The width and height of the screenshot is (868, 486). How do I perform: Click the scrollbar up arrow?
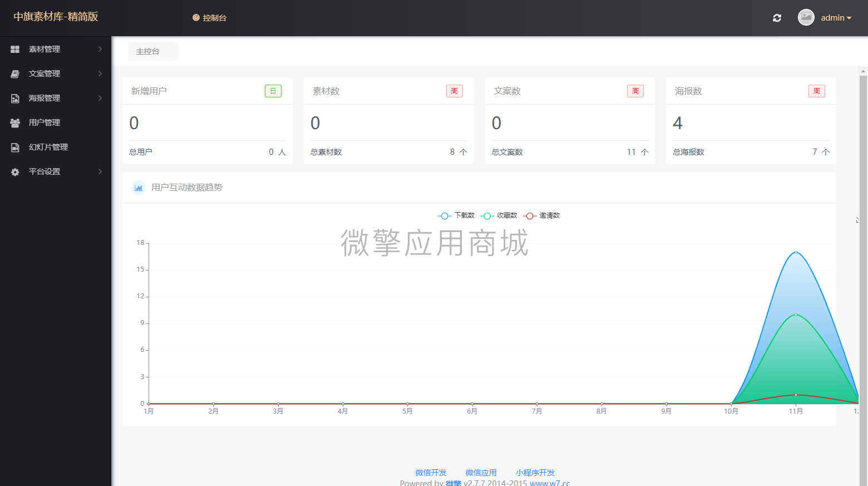click(x=864, y=71)
